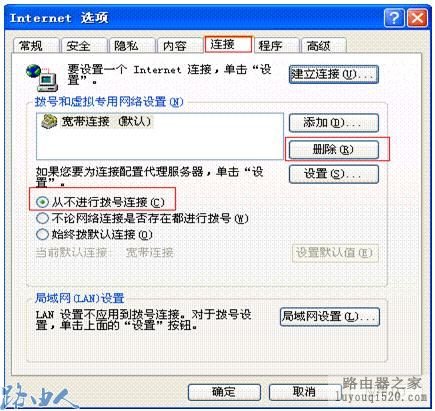Open the 安全 tab
This screenshot has height=411, width=435.
(84, 46)
